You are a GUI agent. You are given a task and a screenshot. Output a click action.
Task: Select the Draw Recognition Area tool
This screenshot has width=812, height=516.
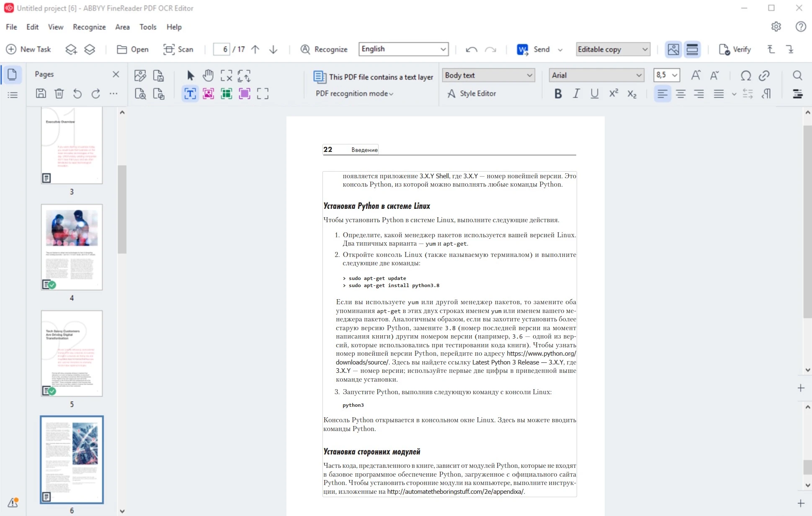tap(263, 93)
